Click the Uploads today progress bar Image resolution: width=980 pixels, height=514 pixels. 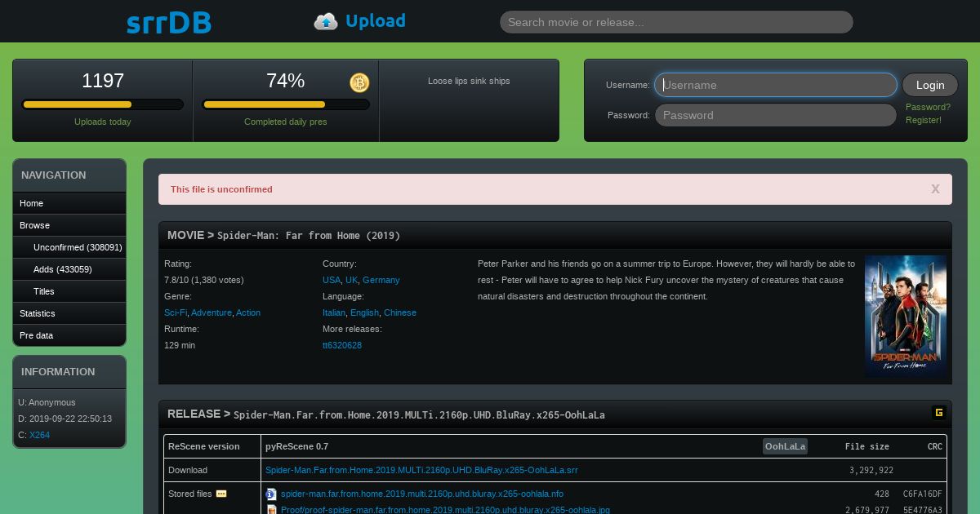click(103, 104)
